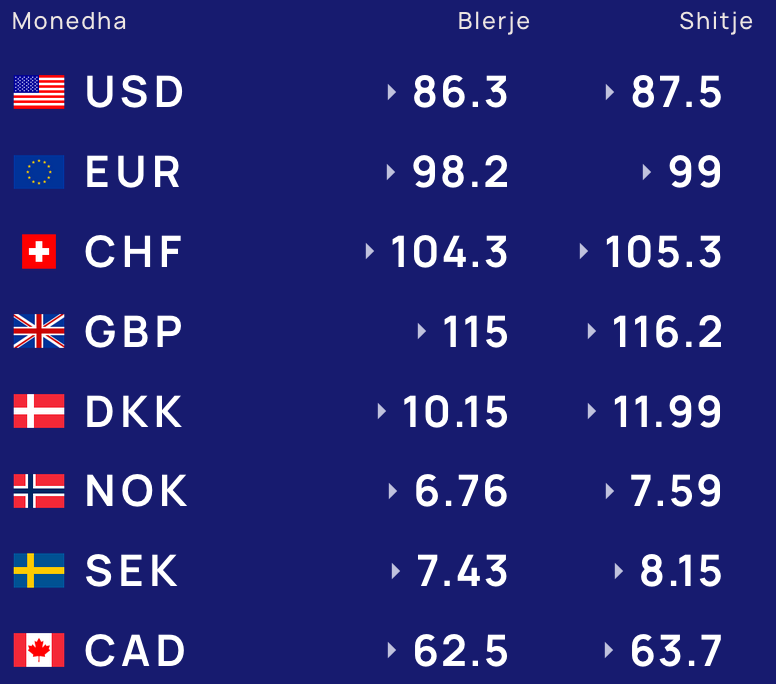Click the arrow beside GBP sell rate 116.2
This screenshot has width=776, height=684.
[591, 331]
